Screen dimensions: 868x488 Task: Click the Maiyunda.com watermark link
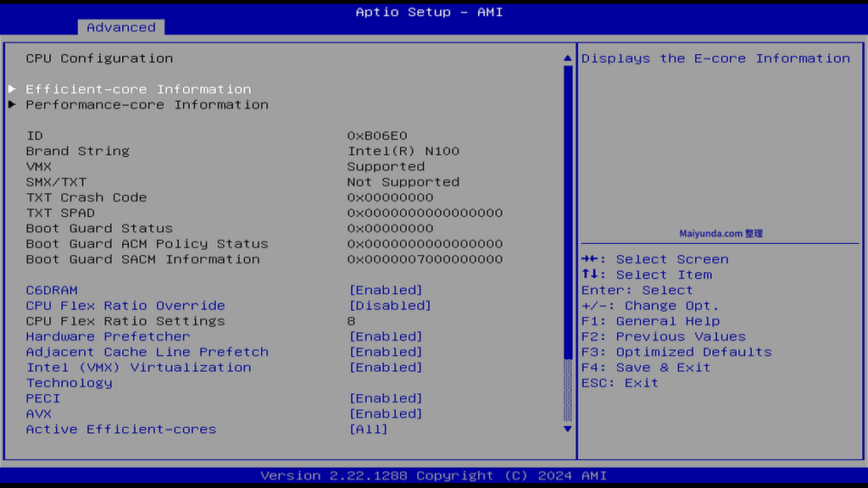(721, 234)
